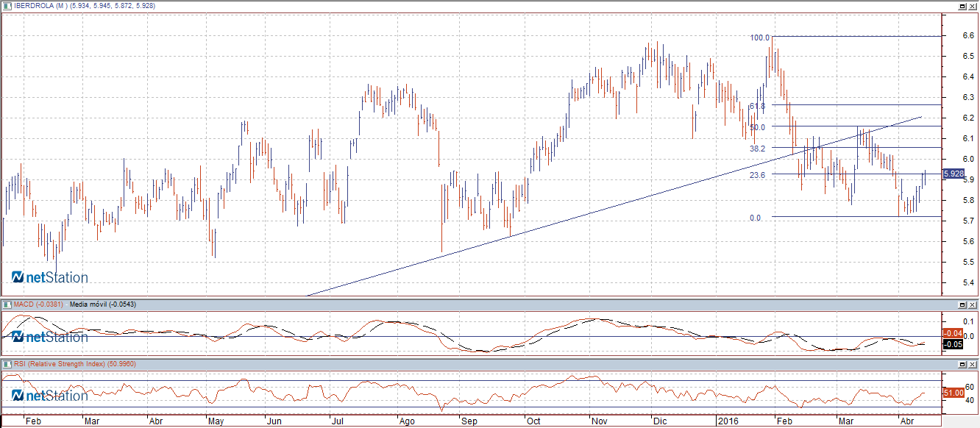The image size is (980, 428).
Task: Close the IBERDROLA price pane
Action: 973,5
